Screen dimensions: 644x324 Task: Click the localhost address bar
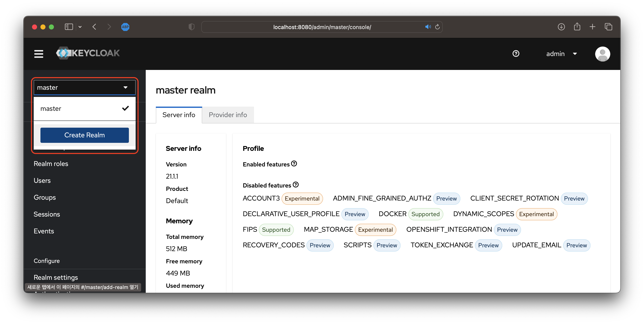[x=322, y=27]
